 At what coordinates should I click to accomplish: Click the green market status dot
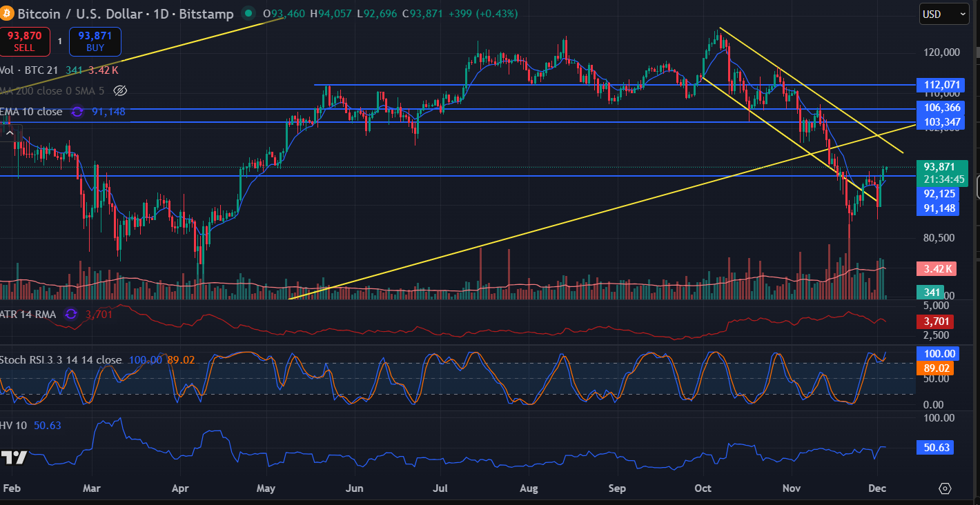248,14
